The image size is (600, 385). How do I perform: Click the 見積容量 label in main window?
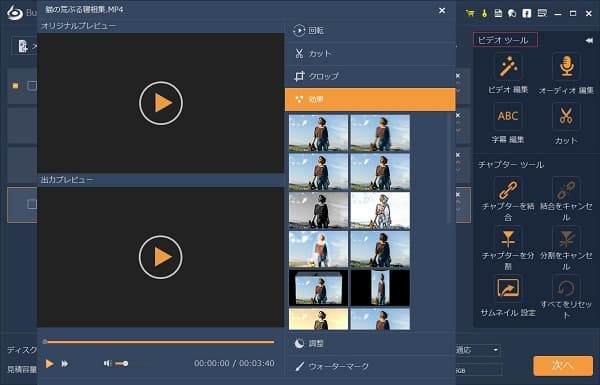pos(22,370)
